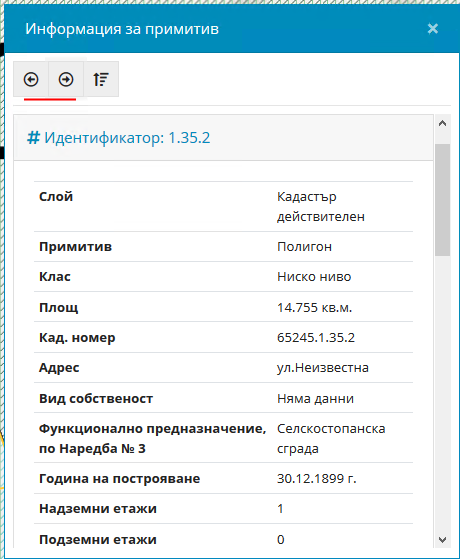Click the hash icon before Идентификатор

click(x=34, y=138)
